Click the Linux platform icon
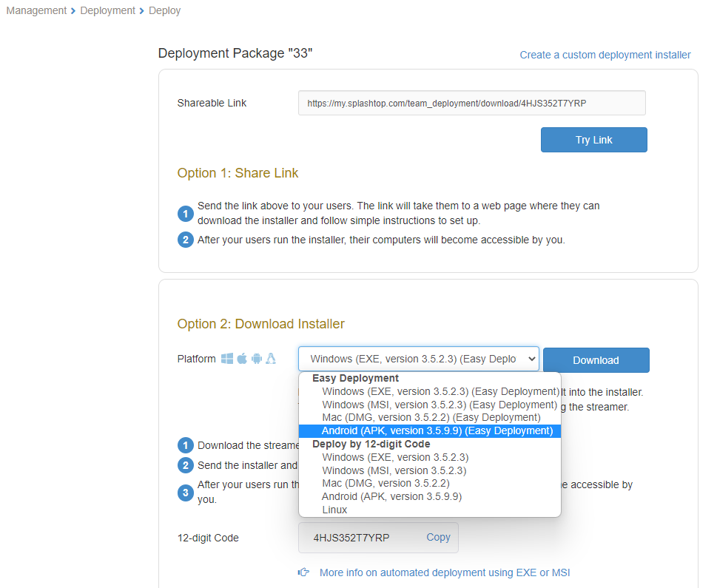This screenshot has width=717, height=588. click(x=272, y=359)
